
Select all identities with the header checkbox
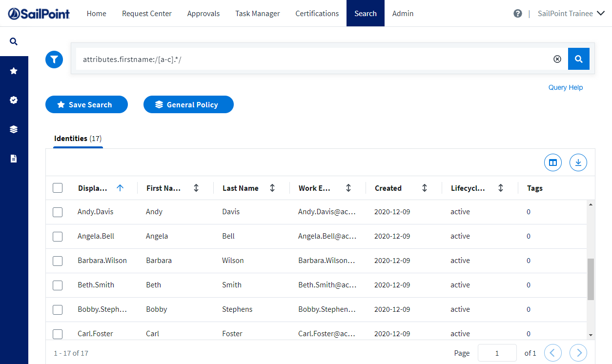click(x=57, y=187)
